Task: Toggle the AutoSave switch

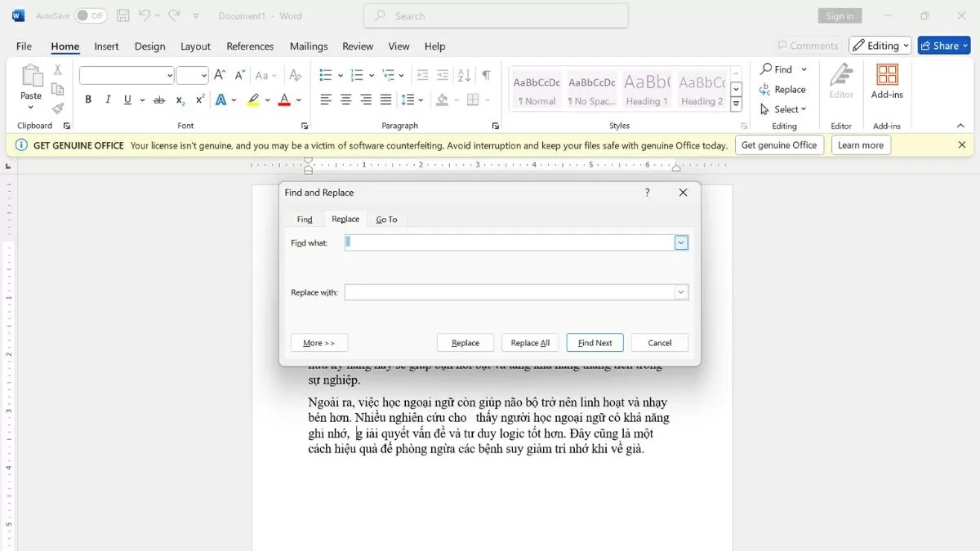Action: coord(91,16)
